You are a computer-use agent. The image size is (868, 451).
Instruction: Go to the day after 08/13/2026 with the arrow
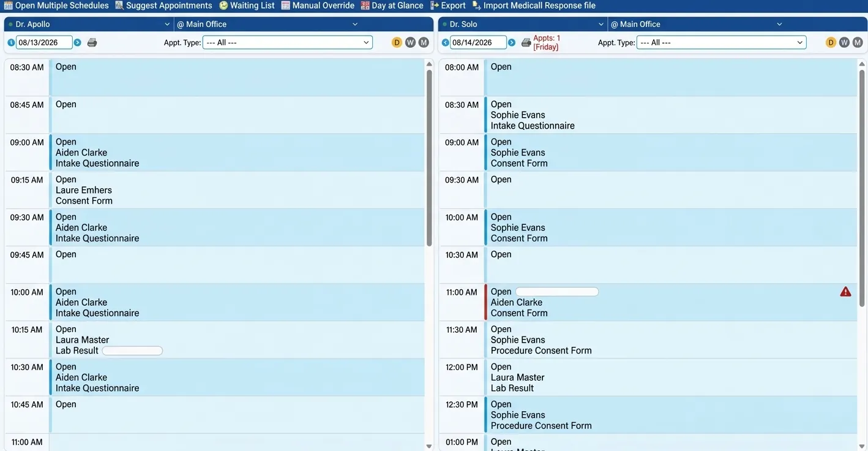coord(77,42)
